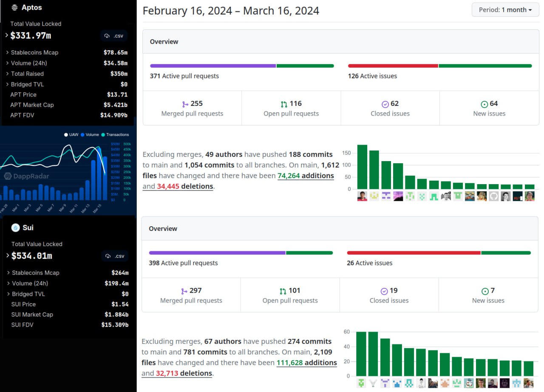This screenshot has width=544, height=392.
Task: Download Aptos TVL .csv file
Action: click(x=114, y=36)
